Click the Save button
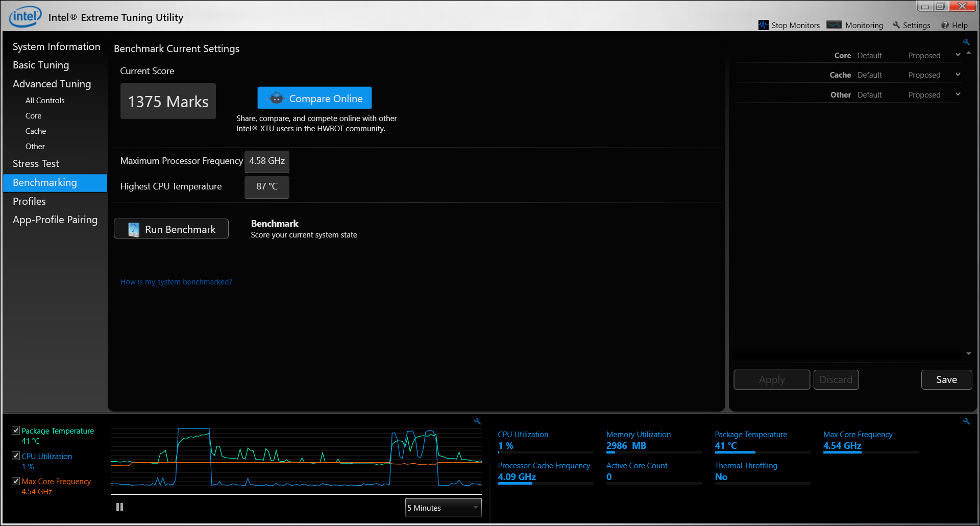The image size is (980, 526). 946,379
